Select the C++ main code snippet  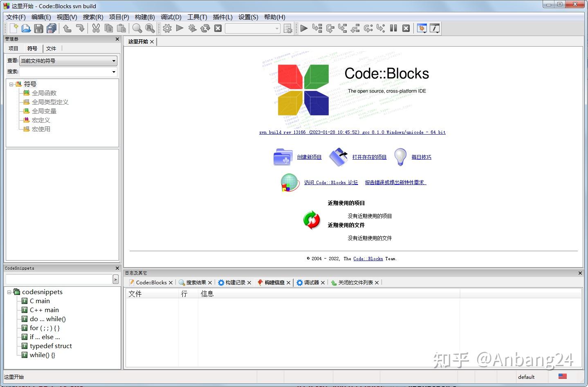click(44, 310)
